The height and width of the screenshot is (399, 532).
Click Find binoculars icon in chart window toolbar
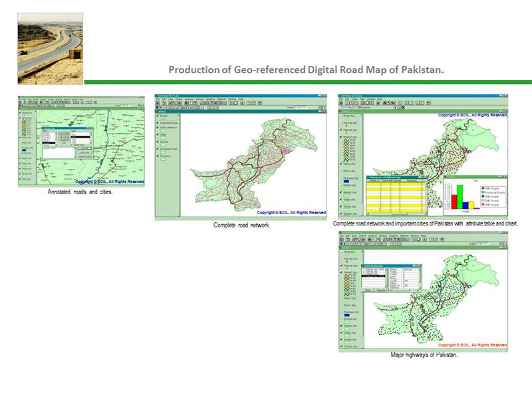point(384,103)
